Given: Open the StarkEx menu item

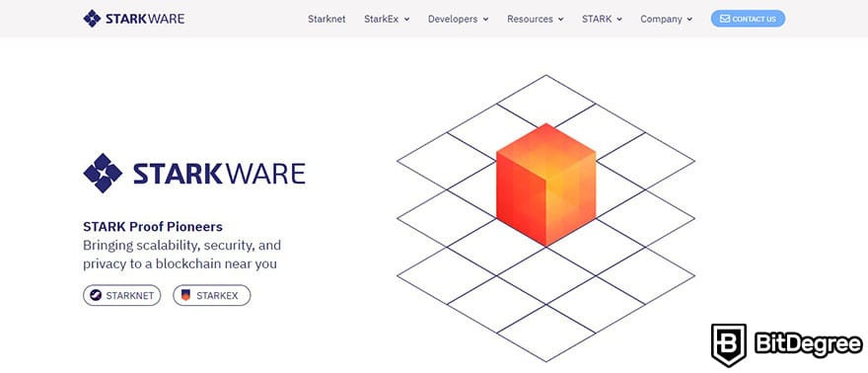Looking at the screenshot, I should (x=382, y=19).
